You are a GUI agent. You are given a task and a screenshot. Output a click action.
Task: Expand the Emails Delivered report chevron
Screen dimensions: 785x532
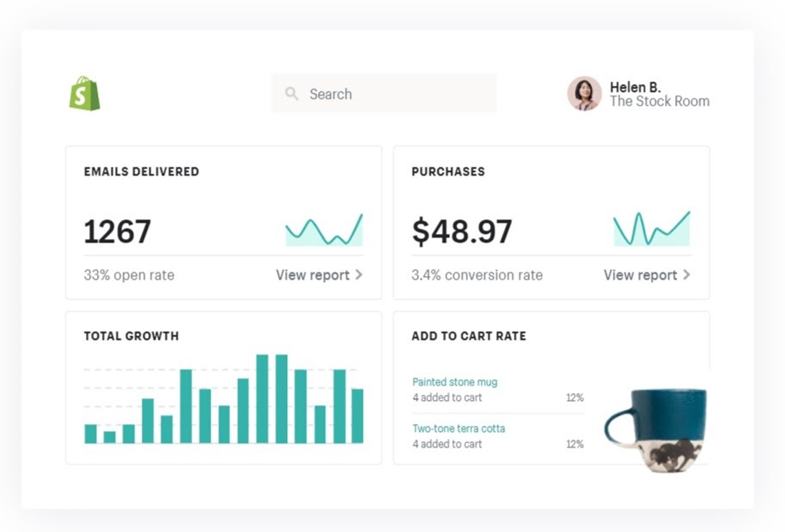point(359,275)
